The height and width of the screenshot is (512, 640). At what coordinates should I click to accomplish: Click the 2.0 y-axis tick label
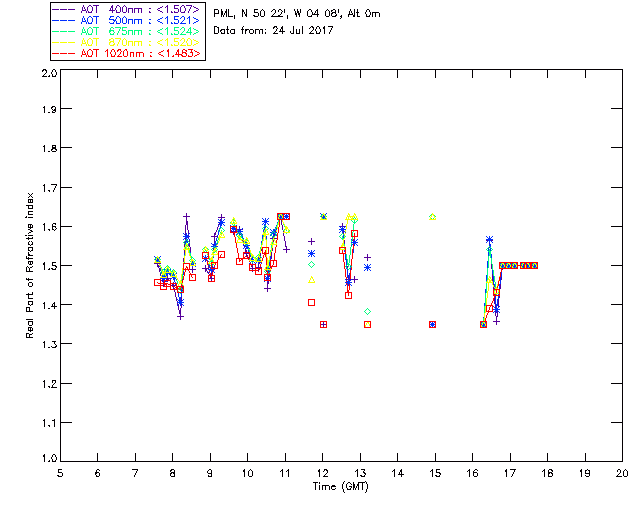(49, 74)
